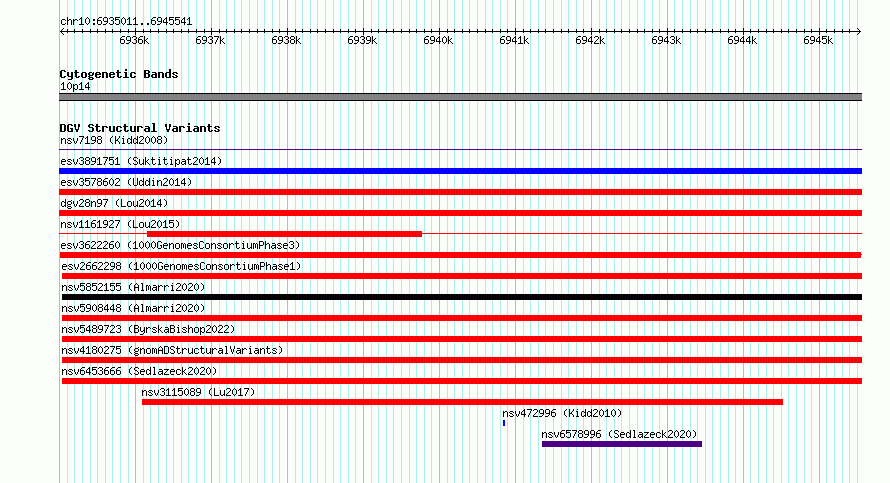Click the 6943k ruler tick label
Screen dimensions: 890x483
(x=666, y=40)
